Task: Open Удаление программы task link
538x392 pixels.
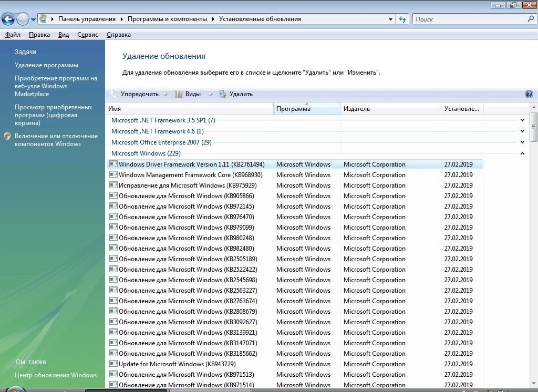Action: pos(46,65)
